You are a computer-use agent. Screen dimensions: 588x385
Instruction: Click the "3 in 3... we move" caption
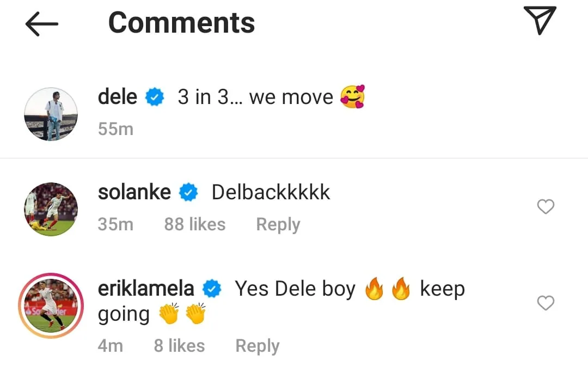pos(255,97)
